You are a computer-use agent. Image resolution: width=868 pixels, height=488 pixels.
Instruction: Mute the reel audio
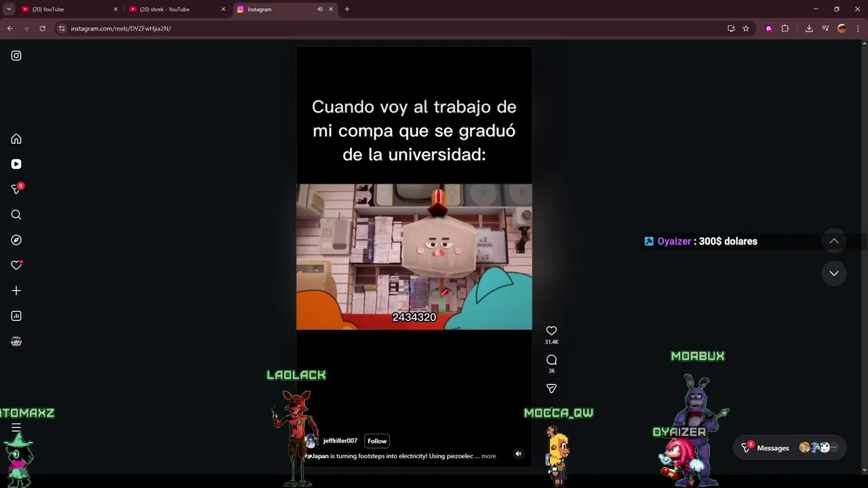[518, 453]
